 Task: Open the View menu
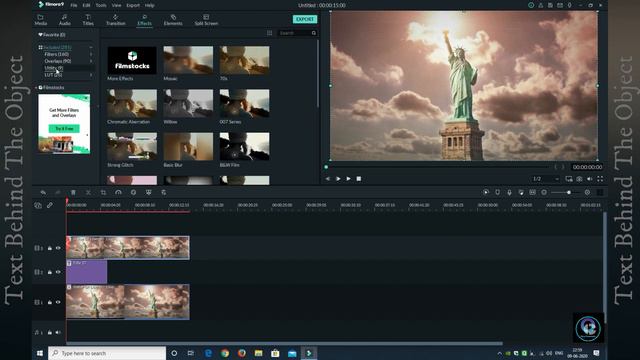click(x=116, y=5)
